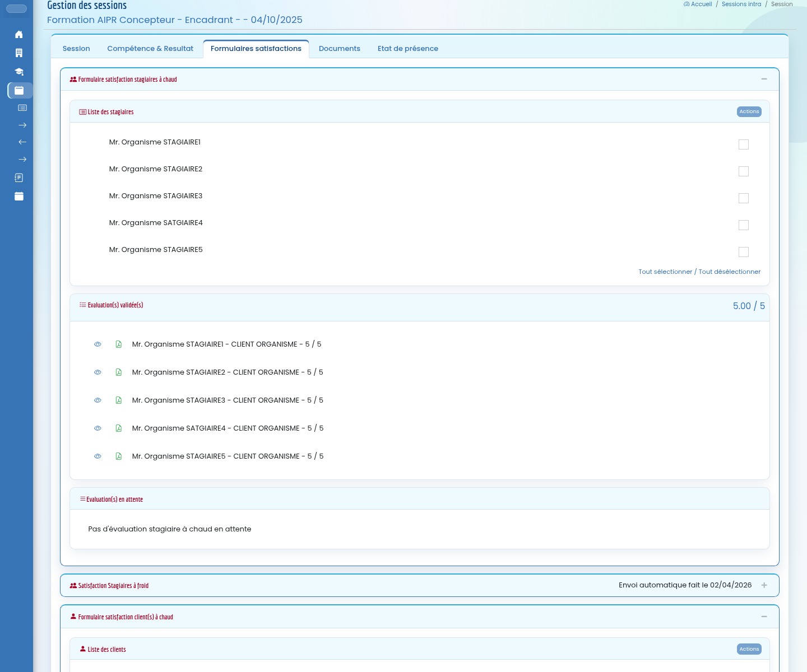Click the second right-arrow icon in sidebar
Viewport: 807px width, 672px height.
(22, 160)
